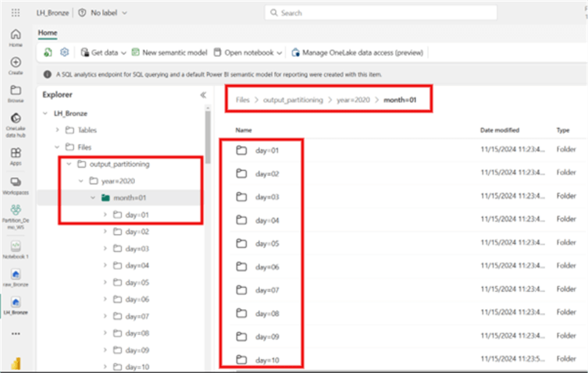Sort by the Type column header
The image size is (588, 373).
tap(562, 130)
